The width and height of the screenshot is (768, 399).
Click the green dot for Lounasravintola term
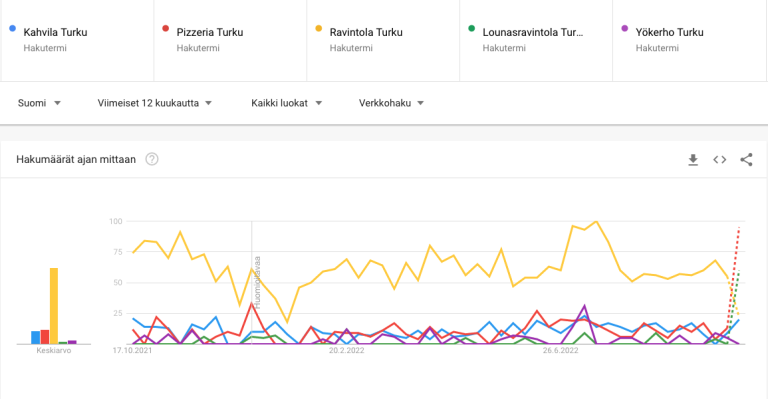[472, 28]
